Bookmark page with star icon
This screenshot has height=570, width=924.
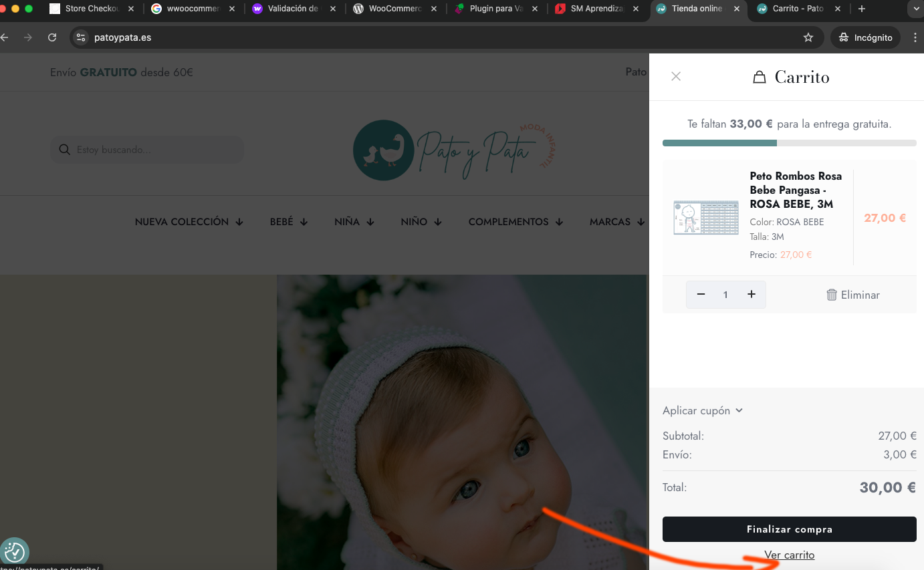click(x=808, y=37)
